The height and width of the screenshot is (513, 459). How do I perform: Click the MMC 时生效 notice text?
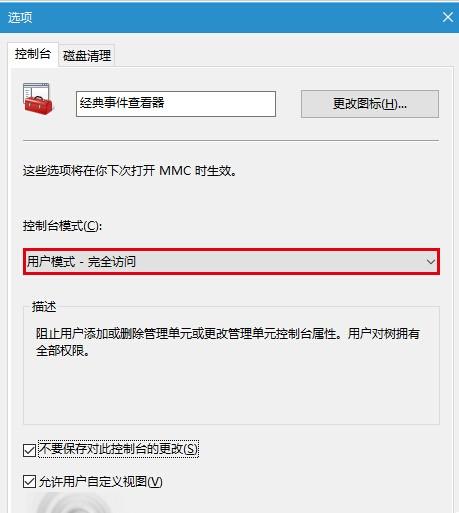(198, 171)
